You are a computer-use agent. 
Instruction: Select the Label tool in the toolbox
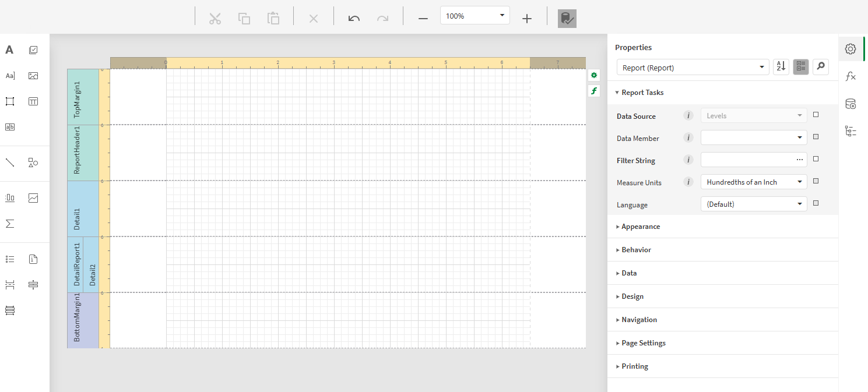pyautogui.click(x=9, y=50)
